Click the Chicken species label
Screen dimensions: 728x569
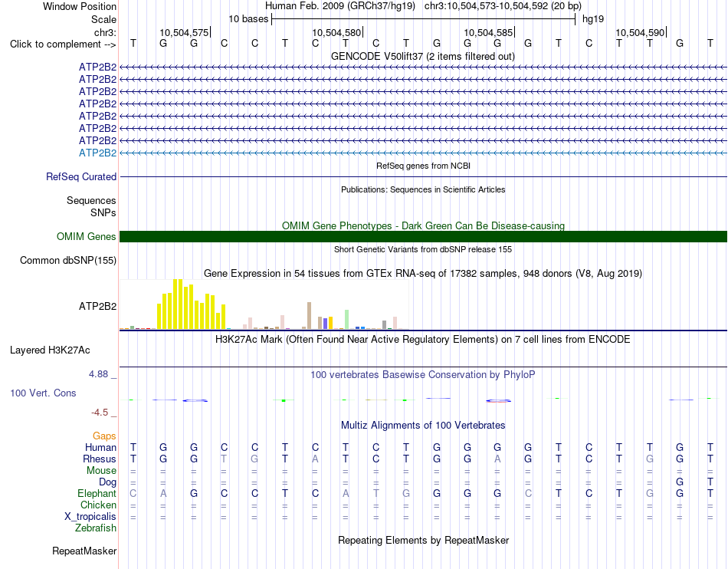click(98, 505)
